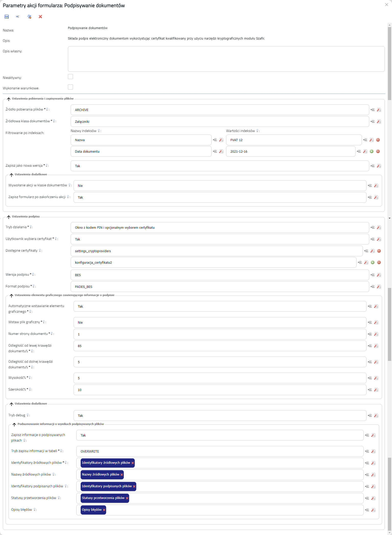This screenshot has width=392, height=535.
Task: Help bulb next to Źródło pobierania plików
Action: [x=47, y=109]
